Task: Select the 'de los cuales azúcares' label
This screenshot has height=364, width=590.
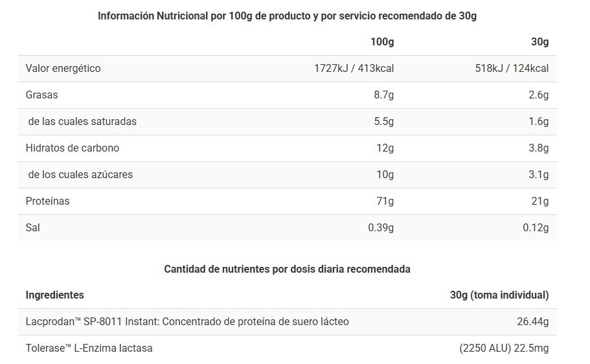Action: [x=80, y=175]
